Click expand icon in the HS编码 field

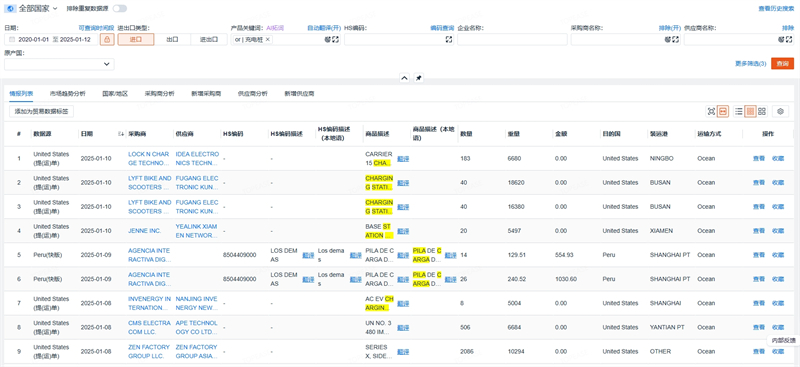click(x=448, y=39)
